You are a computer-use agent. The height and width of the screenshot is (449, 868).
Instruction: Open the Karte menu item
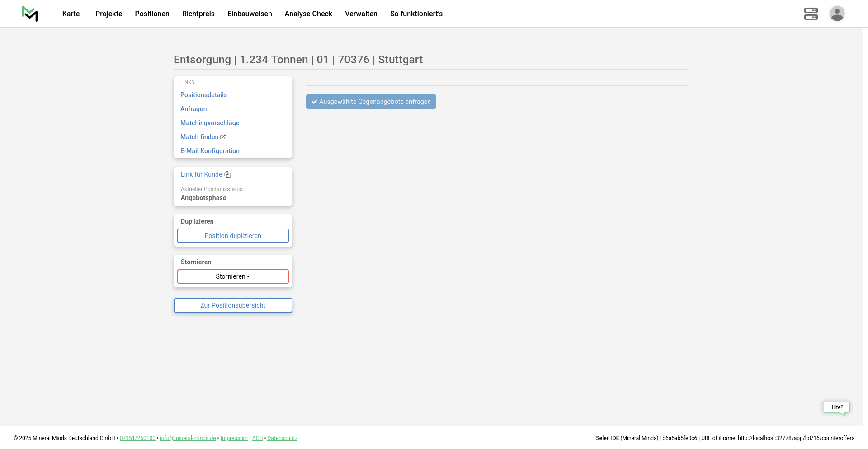click(x=71, y=14)
